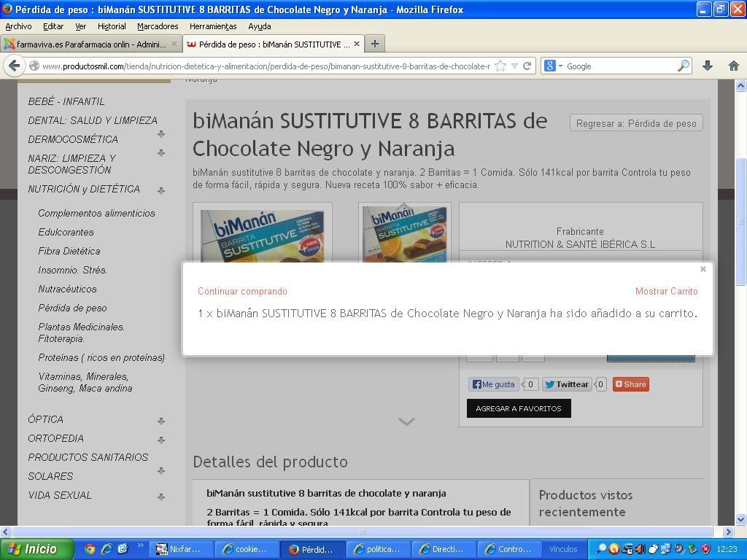Click the search magnifier icon
This screenshot has width=747, height=560.
pyautogui.click(x=684, y=66)
